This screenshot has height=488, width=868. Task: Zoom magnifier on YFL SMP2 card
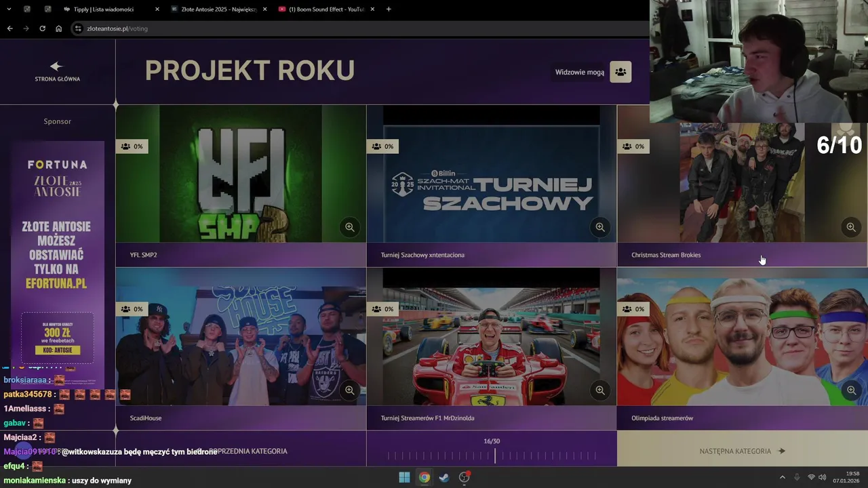(349, 227)
